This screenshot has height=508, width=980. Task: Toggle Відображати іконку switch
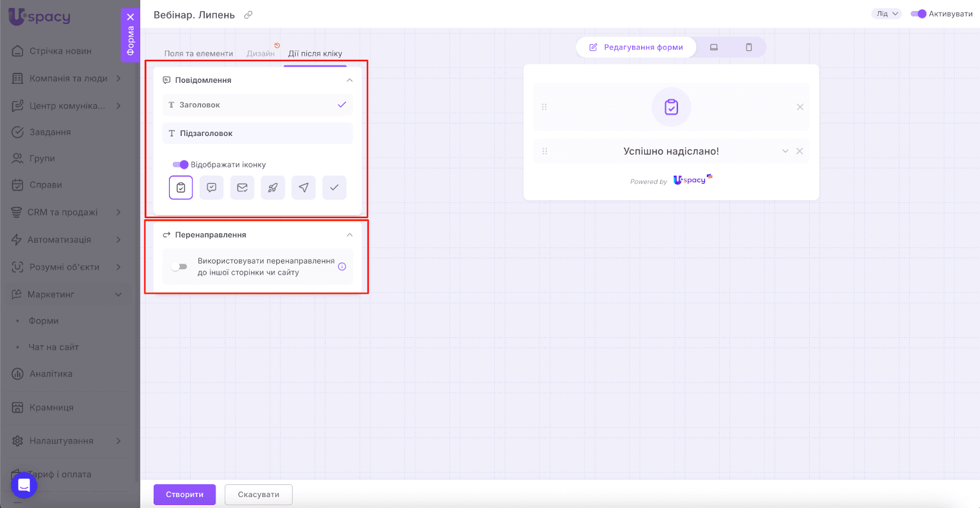pos(180,164)
